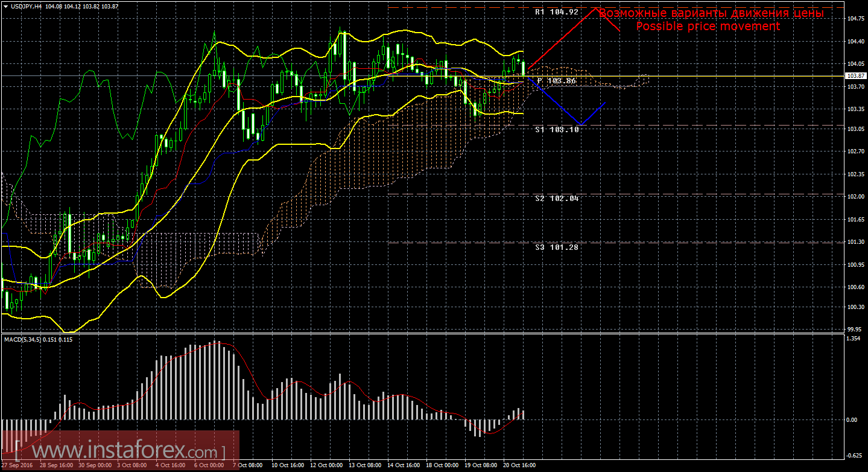Viewport: 868px width, 472px height.
Task: Click the 1.354 MACD scale value
Action: 854,339
